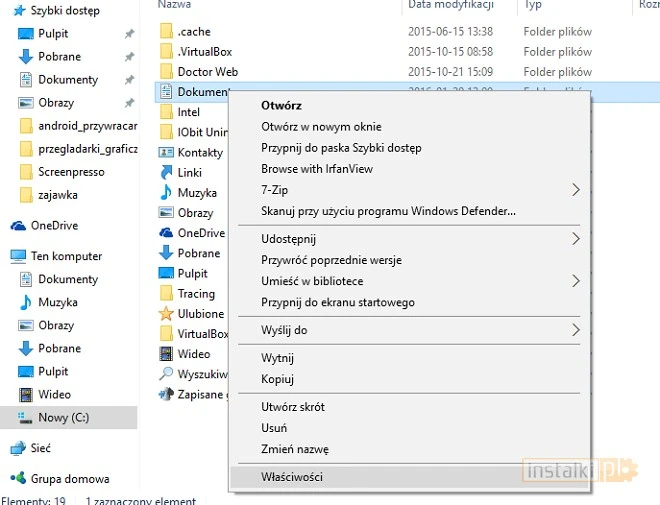The height and width of the screenshot is (505, 660).
Task: Expand the Udostępnij submenu arrow
Action: [575, 239]
